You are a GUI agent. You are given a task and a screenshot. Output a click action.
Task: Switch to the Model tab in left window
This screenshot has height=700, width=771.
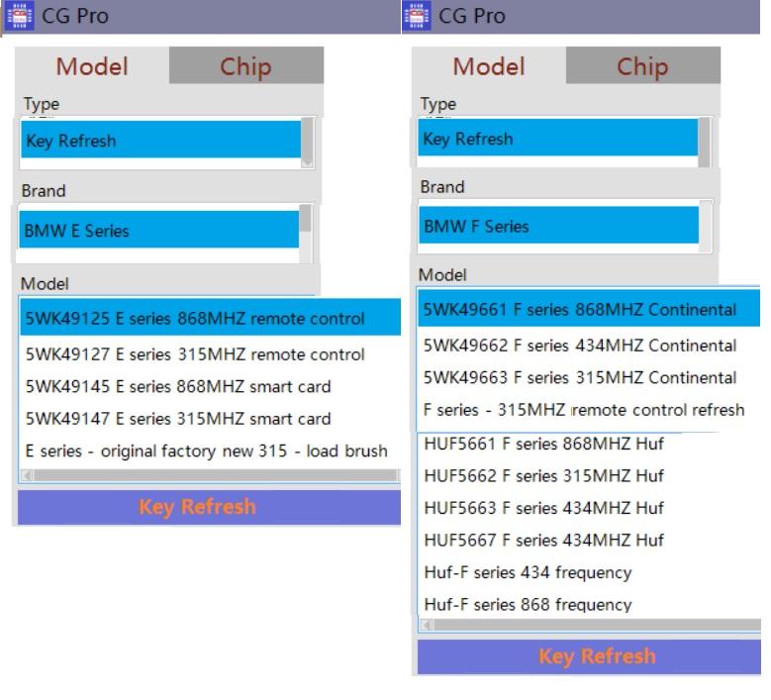pos(92,66)
